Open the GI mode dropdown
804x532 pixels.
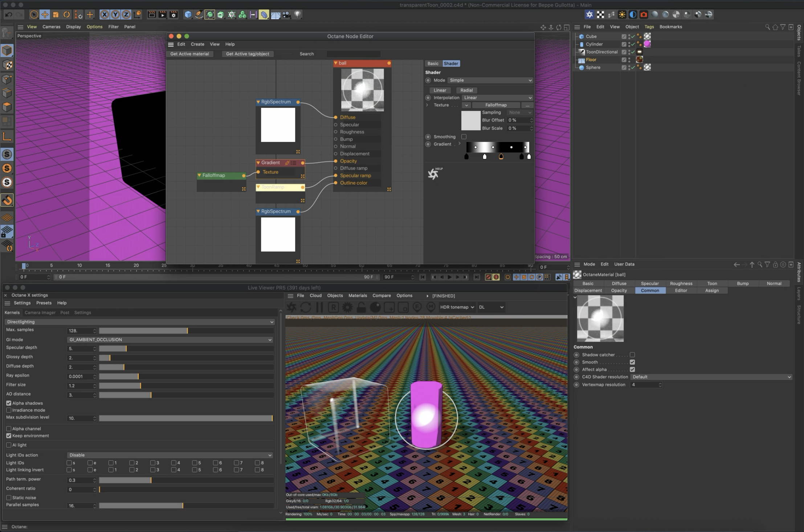tap(170, 340)
